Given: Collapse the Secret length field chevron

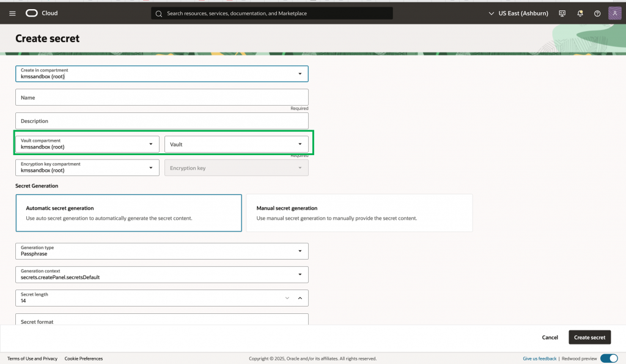Looking at the screenshot, I should [300, 298].
